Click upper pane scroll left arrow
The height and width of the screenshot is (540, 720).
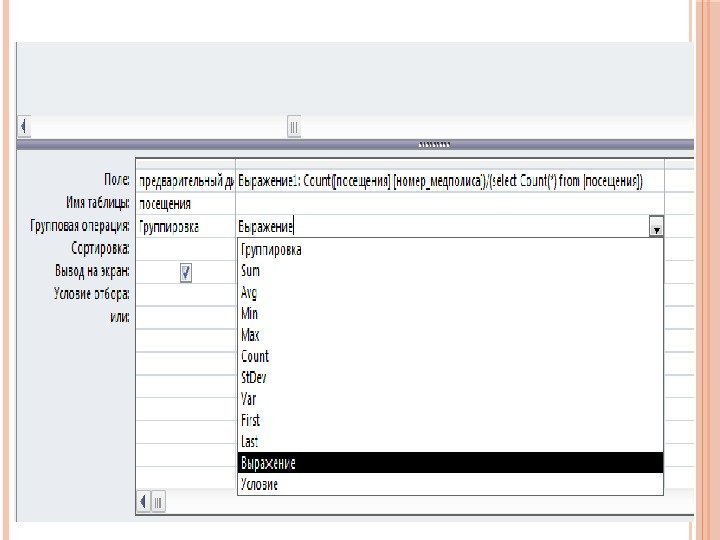pyautogui.click(x=24, y=126)
